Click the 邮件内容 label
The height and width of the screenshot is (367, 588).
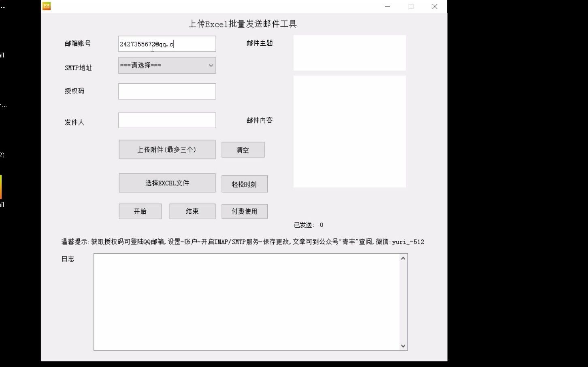coord(260,120)
